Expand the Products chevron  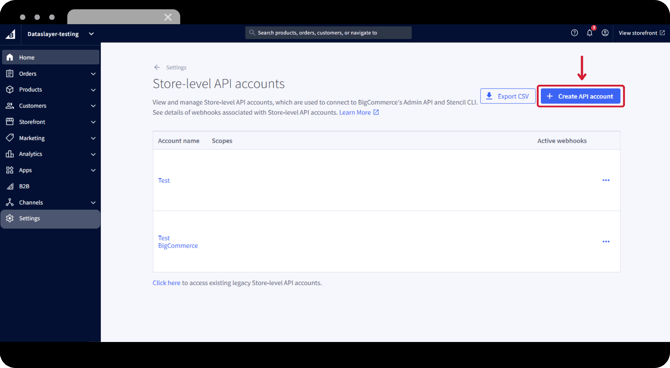point(93,90)
